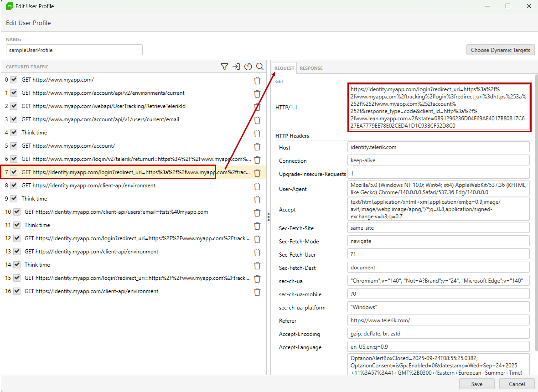The width and height of the screenshot is (538, 392).
Task: Cancel editing the user profile
Action: coord(517,384)
